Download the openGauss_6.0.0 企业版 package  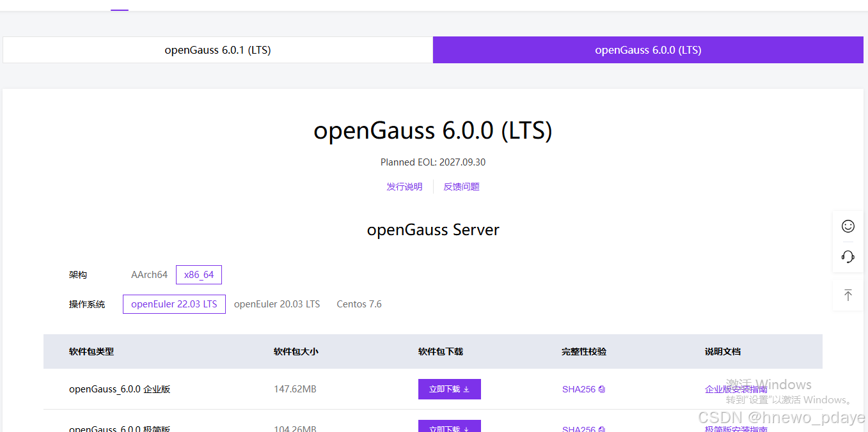(450, 389)
